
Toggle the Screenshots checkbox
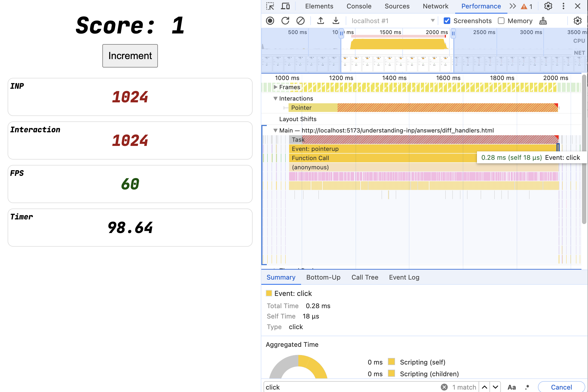447,21
